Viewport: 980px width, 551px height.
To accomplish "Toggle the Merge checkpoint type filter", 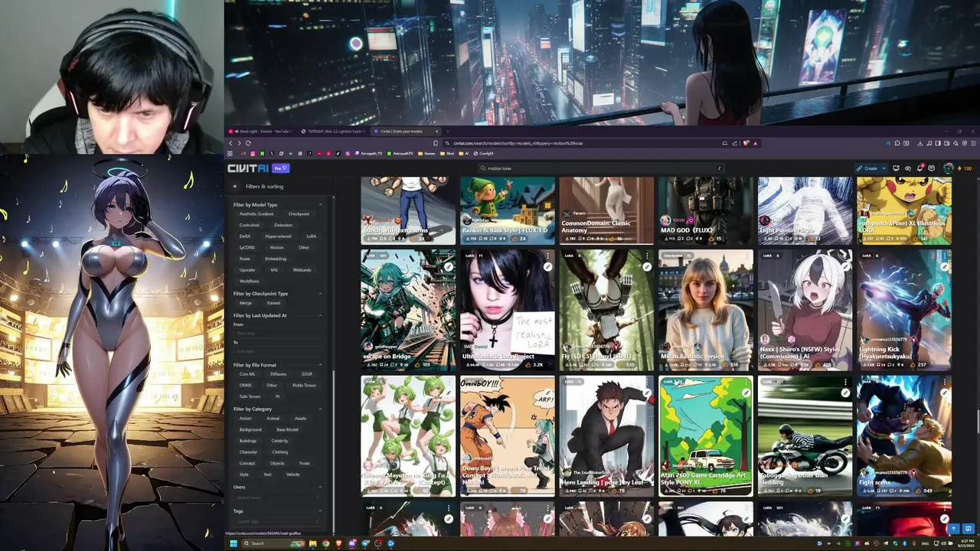I will tap(246, 303).
